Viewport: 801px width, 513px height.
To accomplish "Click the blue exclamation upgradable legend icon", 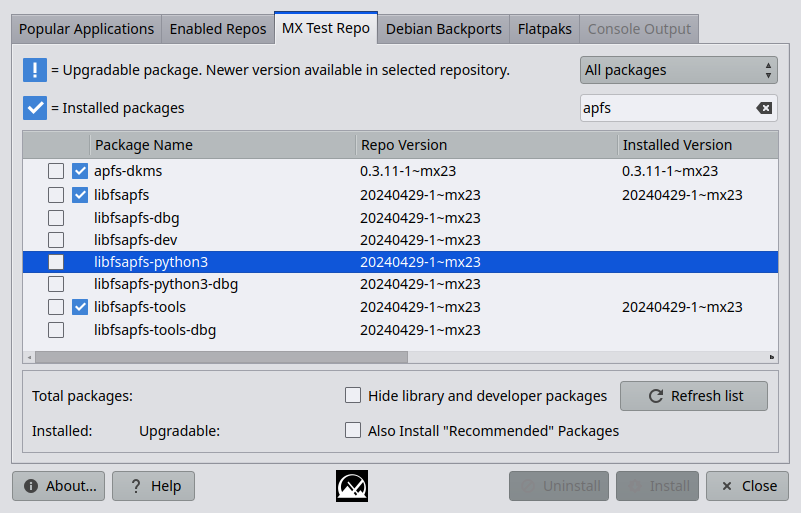I will point(35,69).
